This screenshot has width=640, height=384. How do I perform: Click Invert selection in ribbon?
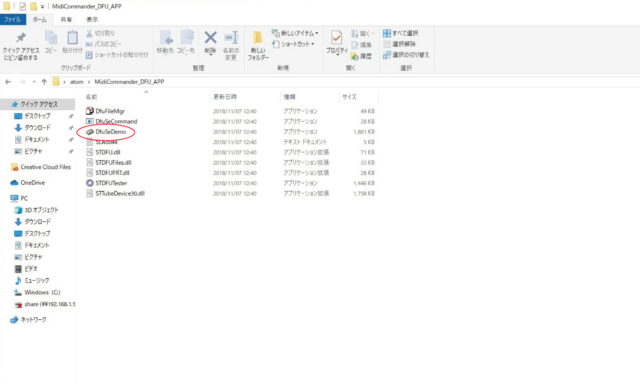pos(406,54)
